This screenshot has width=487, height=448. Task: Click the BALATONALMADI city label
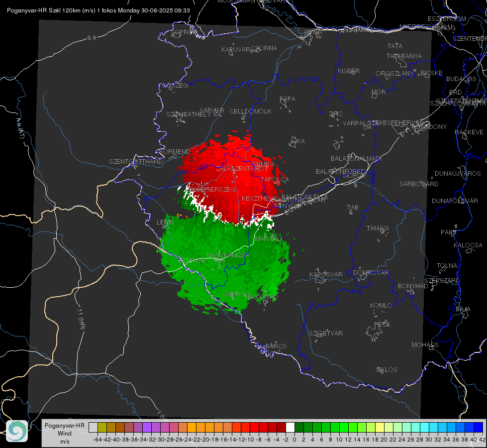pos(356,159)
